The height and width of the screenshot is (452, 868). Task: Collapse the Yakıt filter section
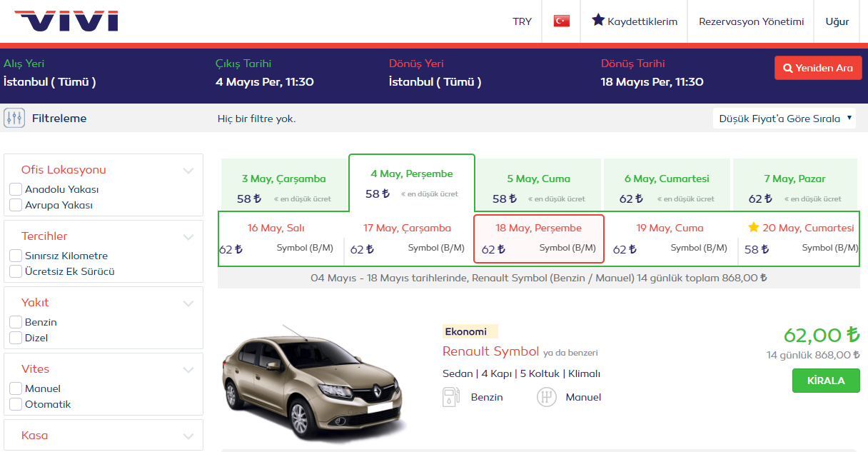[x=188, y=303]
